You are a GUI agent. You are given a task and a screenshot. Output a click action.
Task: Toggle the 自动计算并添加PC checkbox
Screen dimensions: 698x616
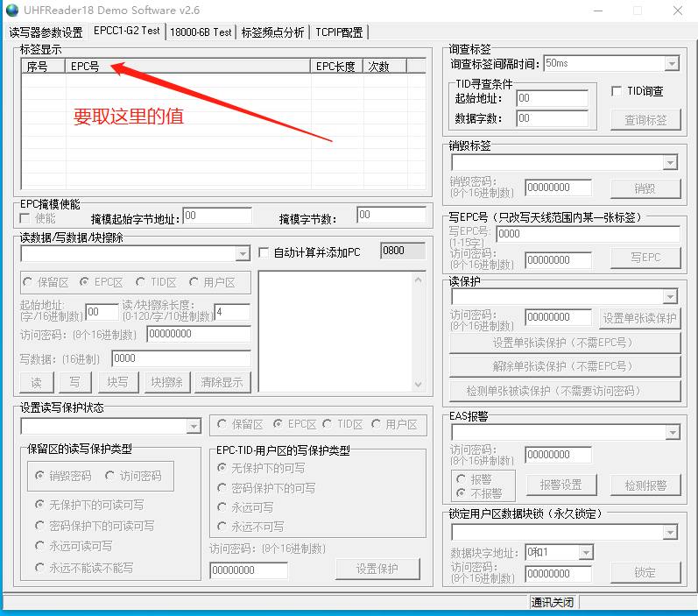pos(264,253)
